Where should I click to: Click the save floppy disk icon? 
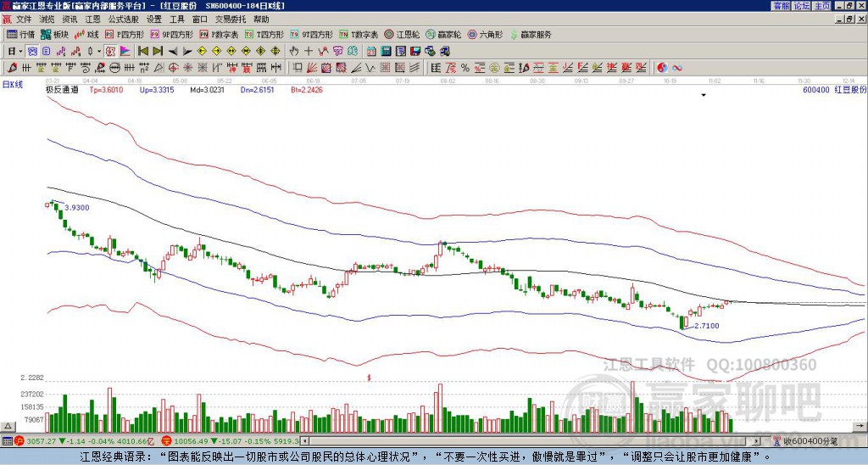(415, 52)
